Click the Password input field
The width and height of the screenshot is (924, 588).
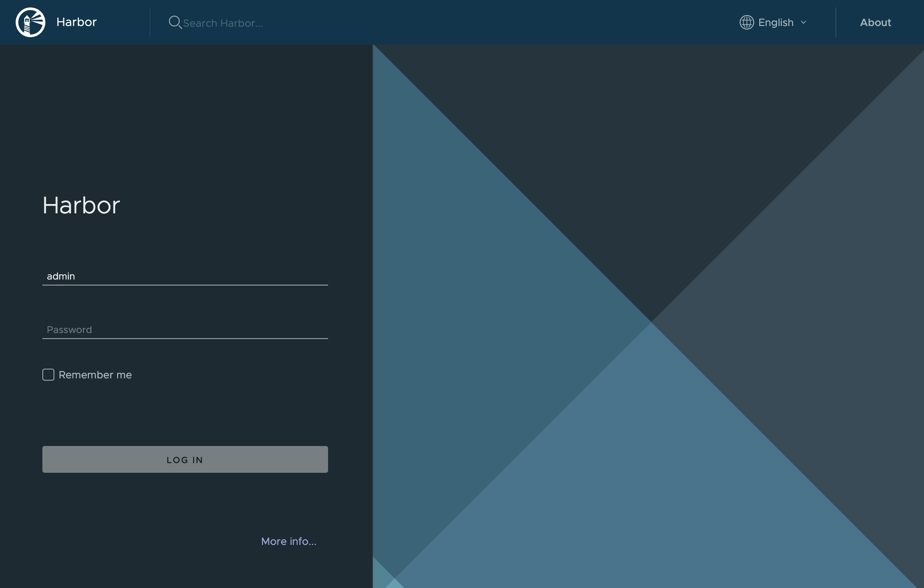[185, 330]
